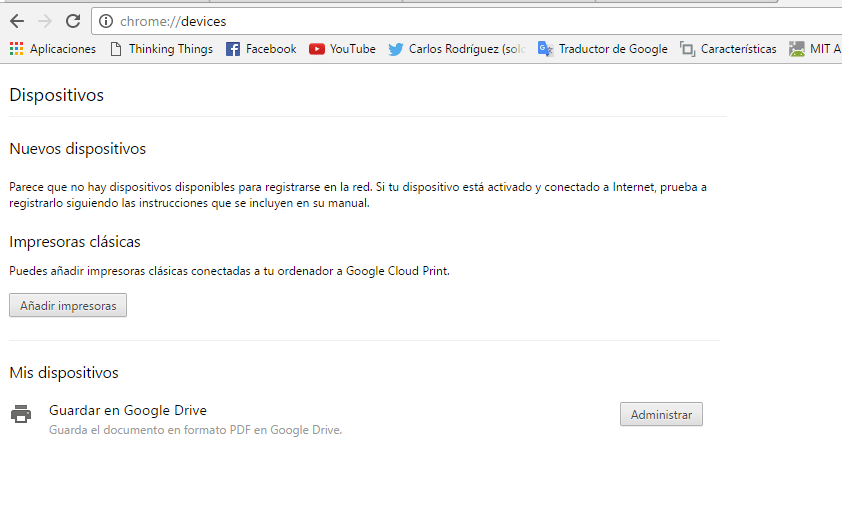This screenshot has height=527, width=842.
Task: Open the YouTube bookmark
Action: (x=342, y=49)
